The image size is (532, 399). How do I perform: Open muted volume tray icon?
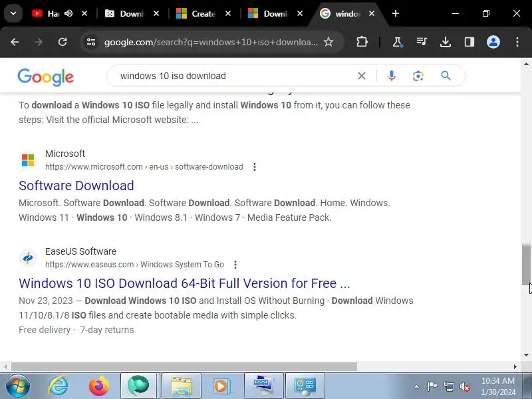pos(465,386)
